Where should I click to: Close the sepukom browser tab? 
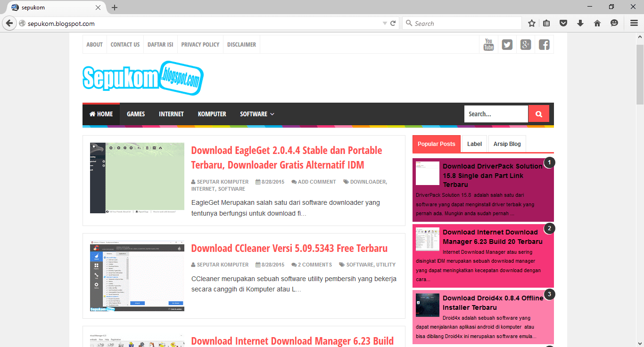tap(98, 8)
